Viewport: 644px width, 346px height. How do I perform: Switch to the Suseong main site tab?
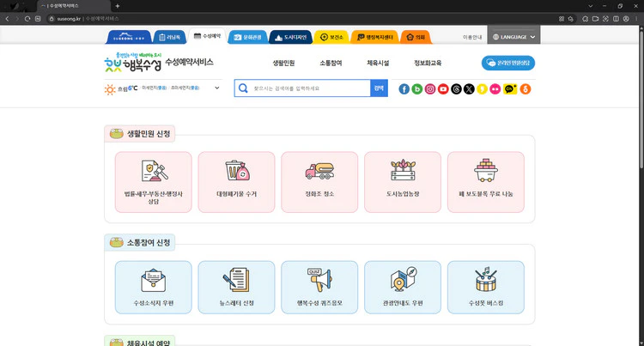point(129,37)
